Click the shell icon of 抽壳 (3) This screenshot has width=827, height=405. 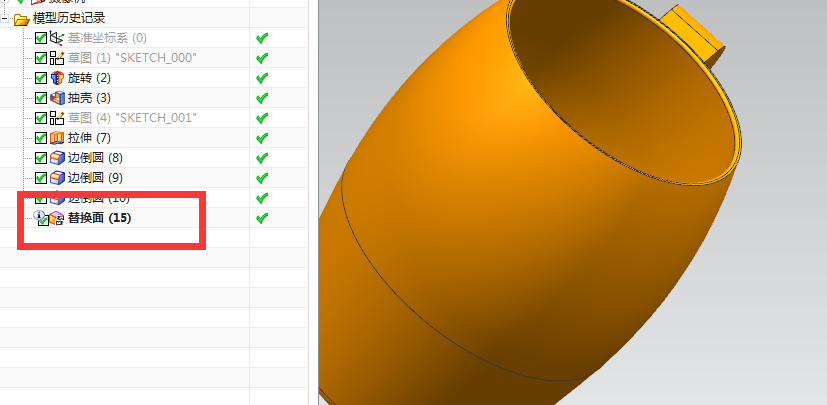click(57, 98)
